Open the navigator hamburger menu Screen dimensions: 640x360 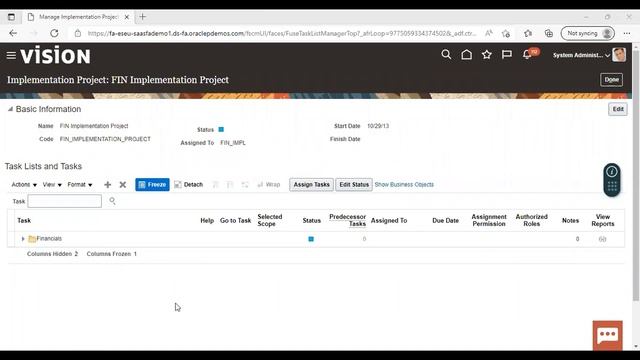point(11,56)
